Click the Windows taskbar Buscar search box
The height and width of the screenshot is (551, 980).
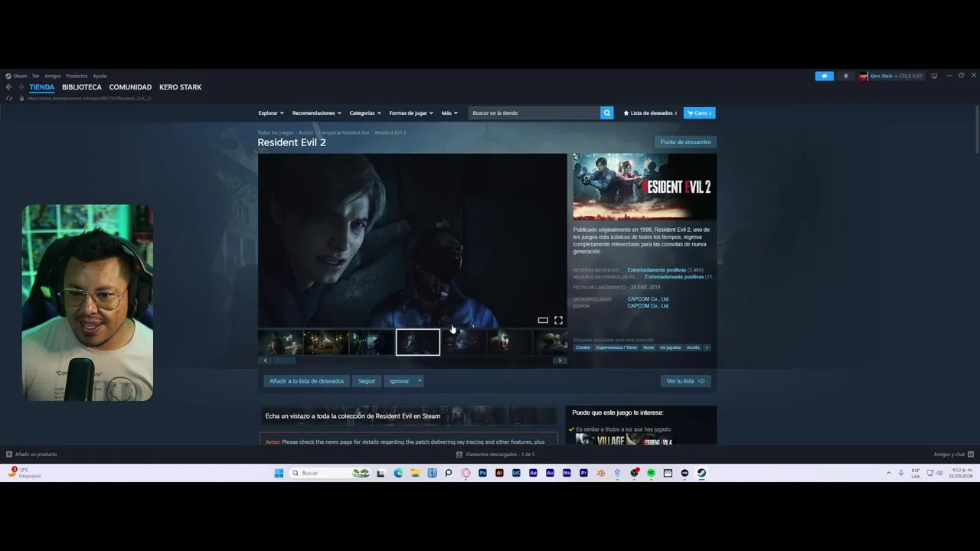tap(330, 473)
